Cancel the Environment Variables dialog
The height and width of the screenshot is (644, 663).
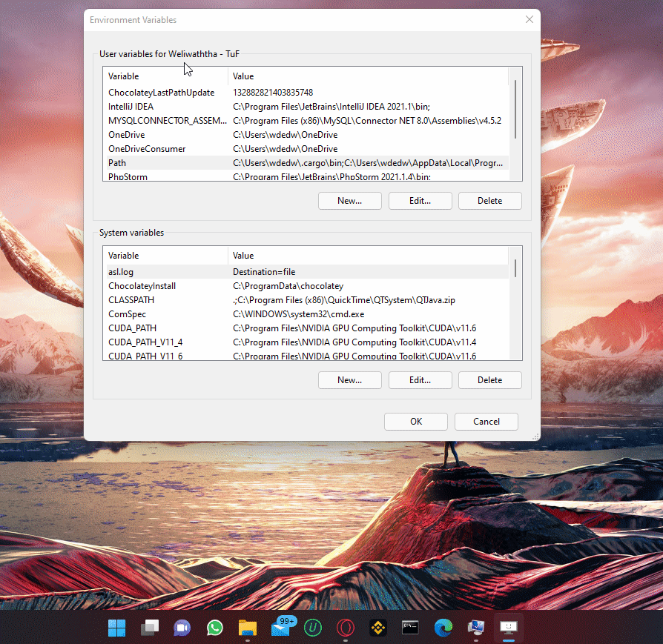[486, 421]
